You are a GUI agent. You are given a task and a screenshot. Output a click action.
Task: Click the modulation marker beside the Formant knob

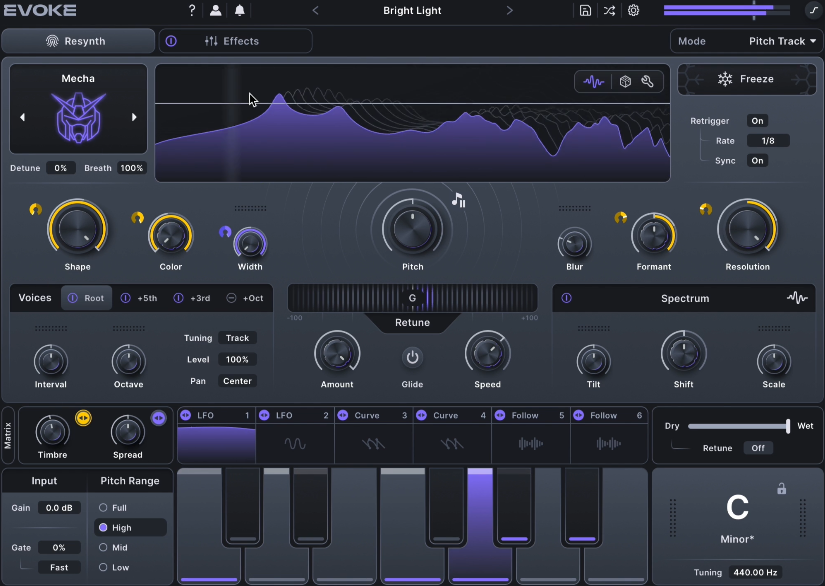(x=621, y=217)
